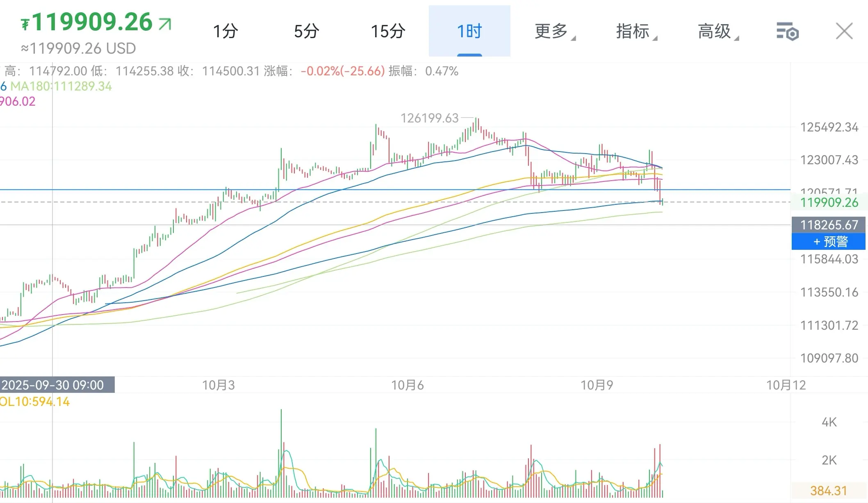Choose the 15分 interval tab
This screenshot has height=503, width=868.
388,31
